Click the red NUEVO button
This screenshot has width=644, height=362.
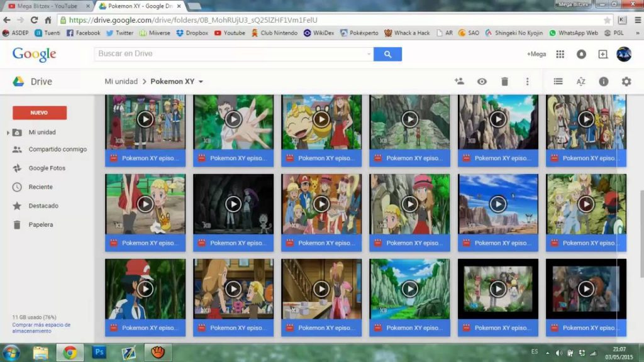click(x=39, y=112)
